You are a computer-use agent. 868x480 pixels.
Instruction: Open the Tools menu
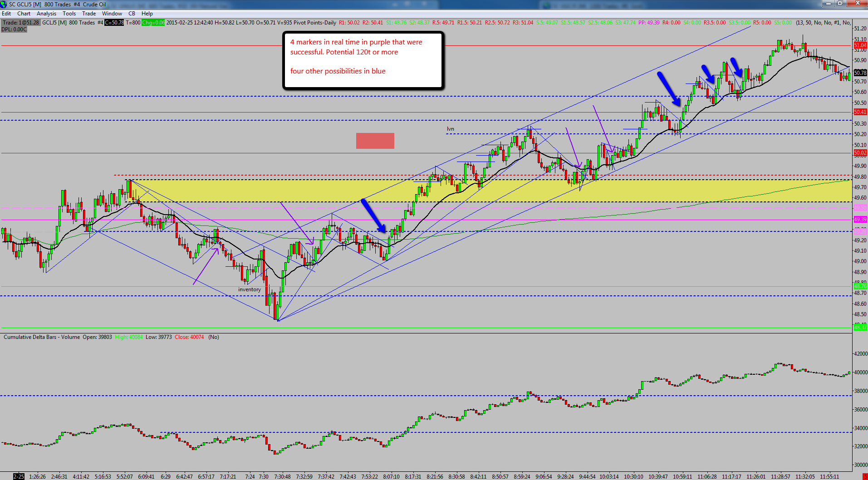[69, 14]
